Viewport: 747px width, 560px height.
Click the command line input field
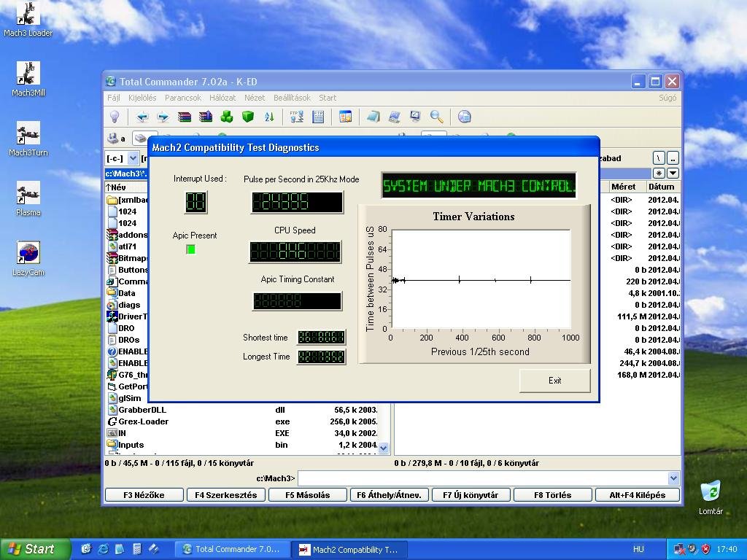coord(483,478)
